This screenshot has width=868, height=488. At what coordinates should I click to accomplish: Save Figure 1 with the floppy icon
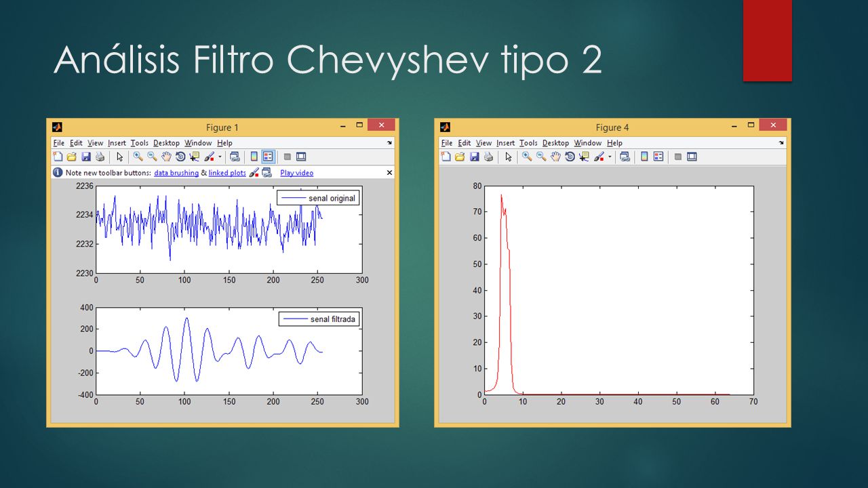[x=86, y=157]
